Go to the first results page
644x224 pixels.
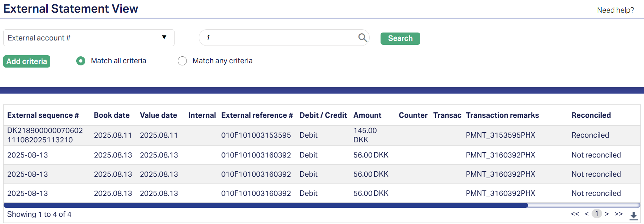(575, 214)
